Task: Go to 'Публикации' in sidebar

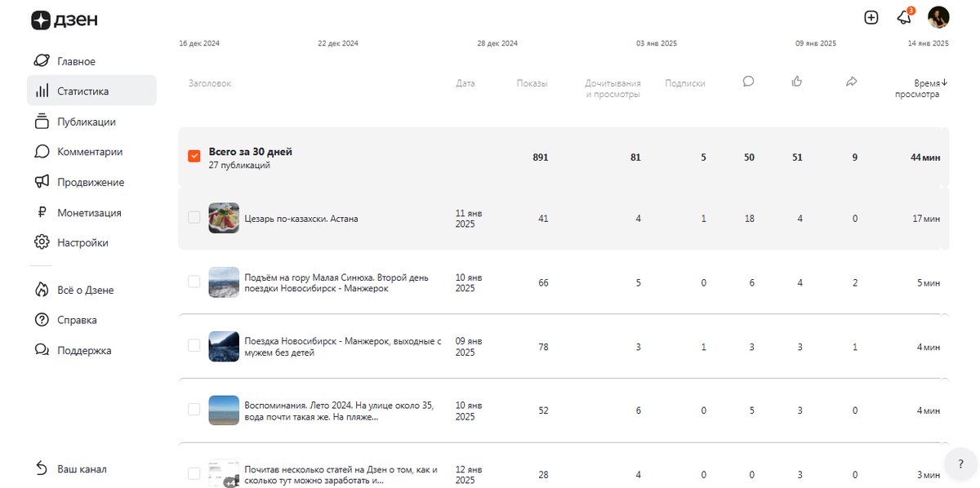Action: coord(86,122)
